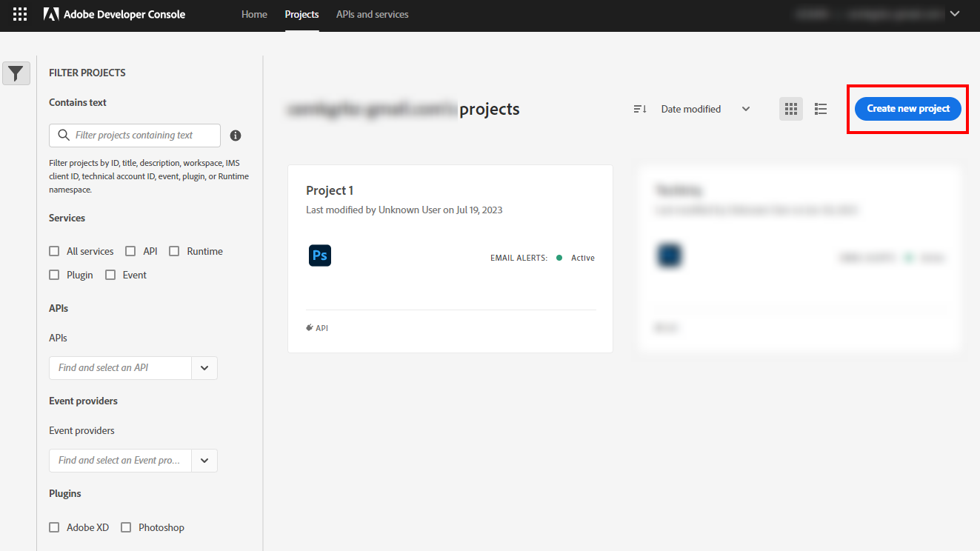Toggle the sort order icon
The width and height of the screenshot is (980, 551).
point(640,109)
